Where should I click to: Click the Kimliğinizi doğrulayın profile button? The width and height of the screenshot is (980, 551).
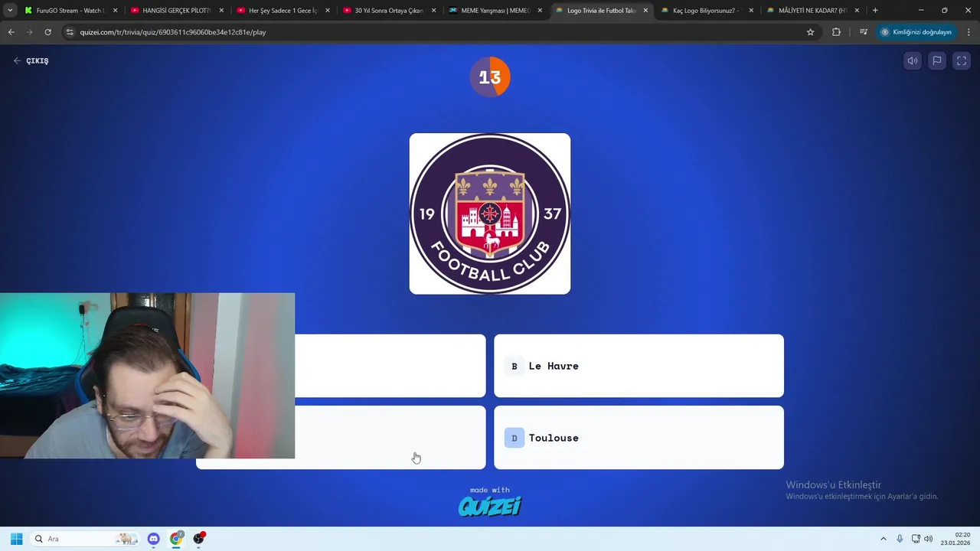pyautogui.click(x=916, y=32)
